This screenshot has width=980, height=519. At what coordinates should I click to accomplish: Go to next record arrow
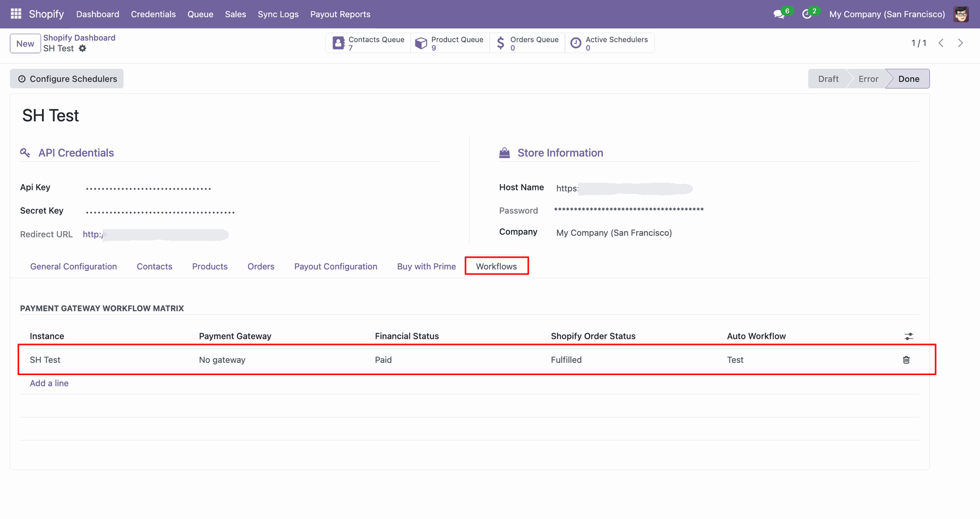pyautogui.click(x=961, y=43)
